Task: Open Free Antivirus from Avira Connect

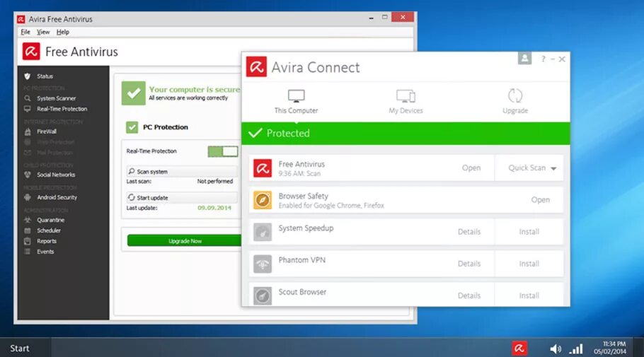Action: 471,168
